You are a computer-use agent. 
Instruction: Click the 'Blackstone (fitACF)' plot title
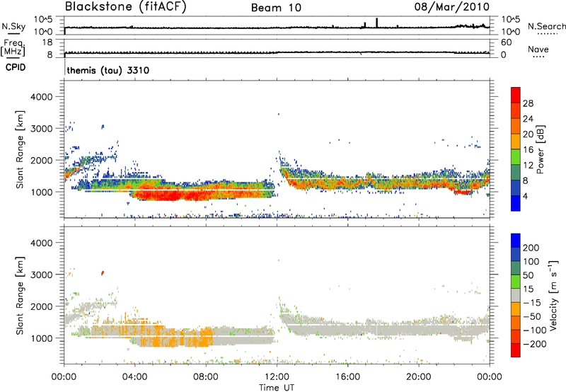[x=125, y=6]
